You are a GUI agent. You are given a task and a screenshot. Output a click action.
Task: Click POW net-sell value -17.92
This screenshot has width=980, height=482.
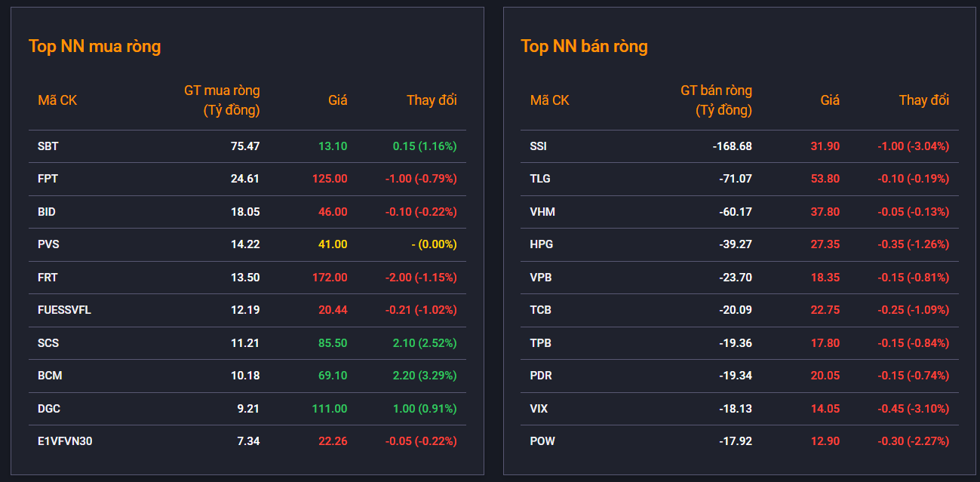(736, 441)
